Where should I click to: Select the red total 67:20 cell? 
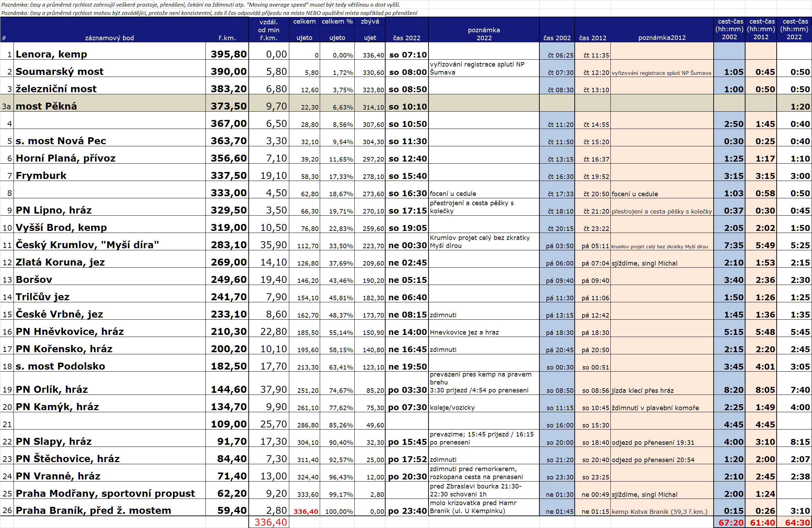tap(731, 522)
